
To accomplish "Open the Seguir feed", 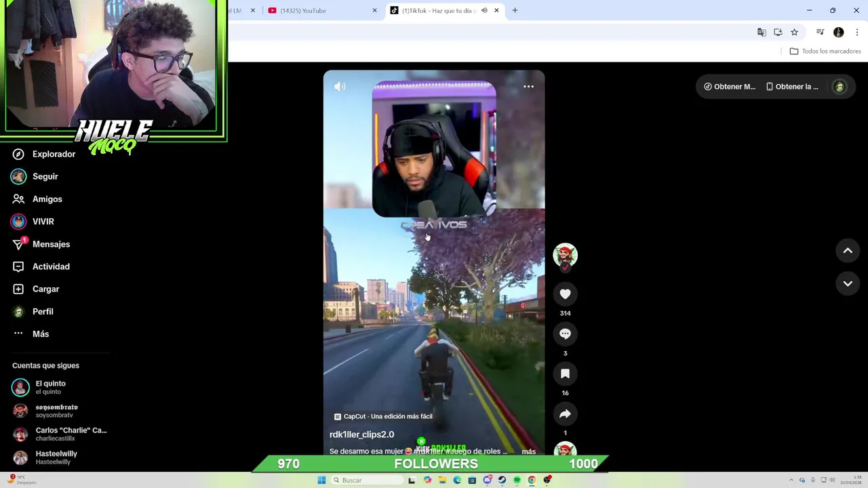I will pos(35,176).
